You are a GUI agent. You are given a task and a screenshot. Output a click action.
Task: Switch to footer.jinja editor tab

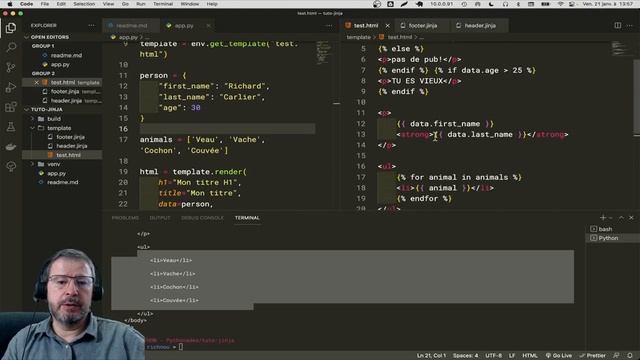tap(423, 25)
